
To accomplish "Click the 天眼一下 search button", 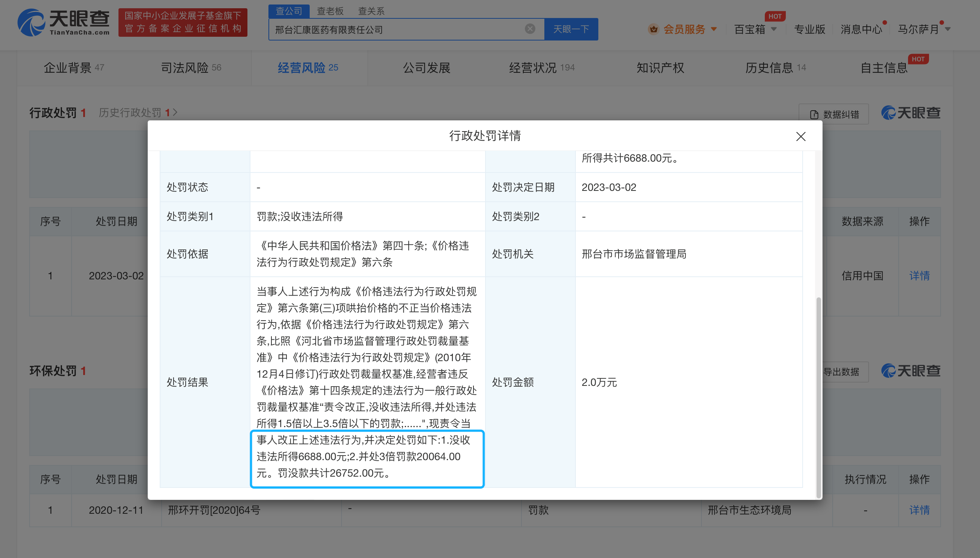I will point(571,29).
